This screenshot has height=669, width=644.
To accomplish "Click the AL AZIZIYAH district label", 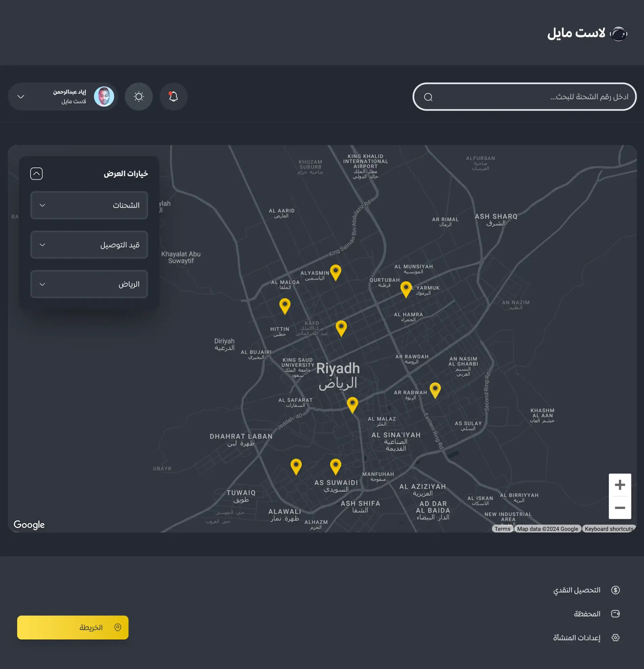I will coord(423,490).
